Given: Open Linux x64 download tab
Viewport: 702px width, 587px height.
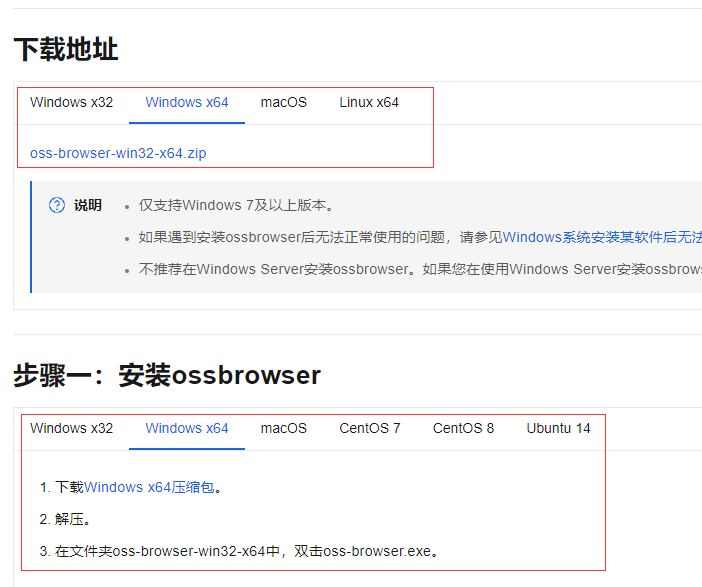Looking at the screenshot, I should tap(369, 103).
